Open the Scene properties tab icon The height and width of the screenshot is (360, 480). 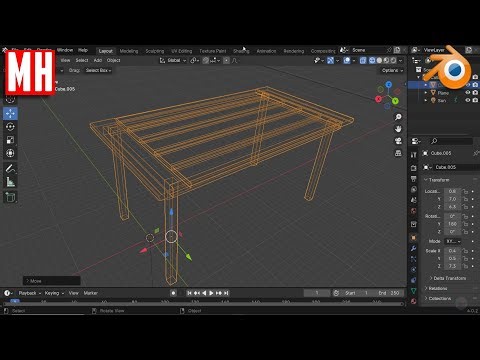414,200
